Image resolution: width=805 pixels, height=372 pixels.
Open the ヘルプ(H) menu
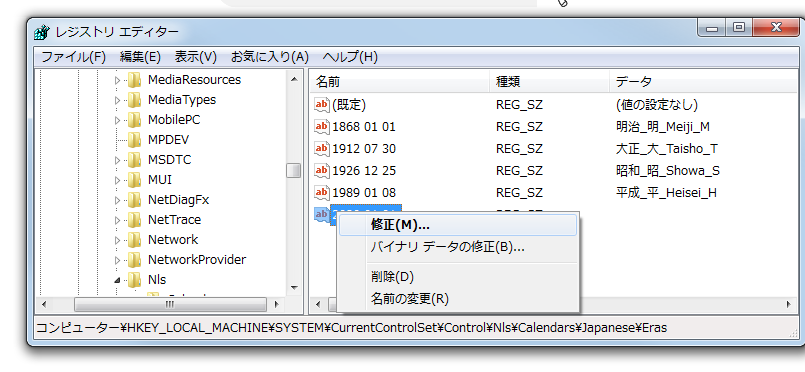point(350,57)
